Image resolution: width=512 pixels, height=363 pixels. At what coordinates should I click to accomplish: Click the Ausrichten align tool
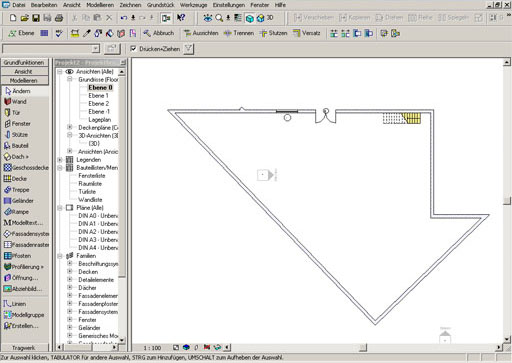point(201,33)
